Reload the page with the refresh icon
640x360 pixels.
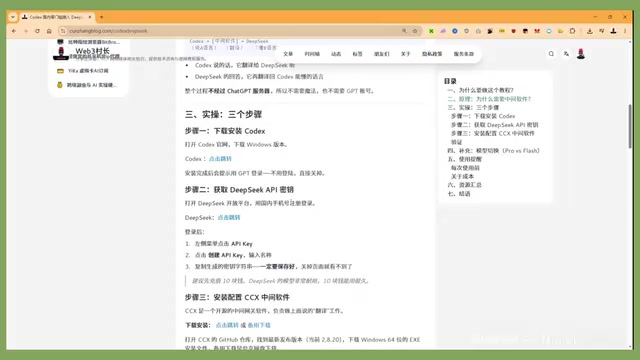pyautogui.click(x=37, y=31)
